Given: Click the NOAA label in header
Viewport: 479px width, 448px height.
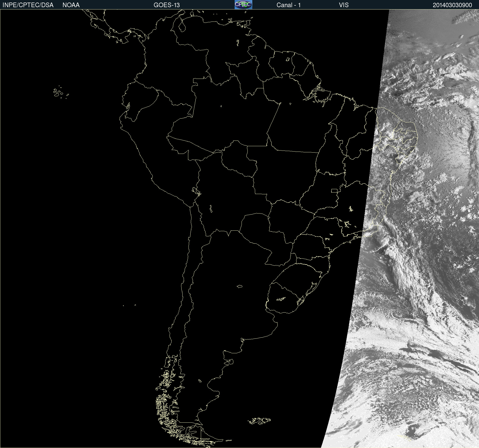Looking at the screenshot, I should tap(71, 5).
